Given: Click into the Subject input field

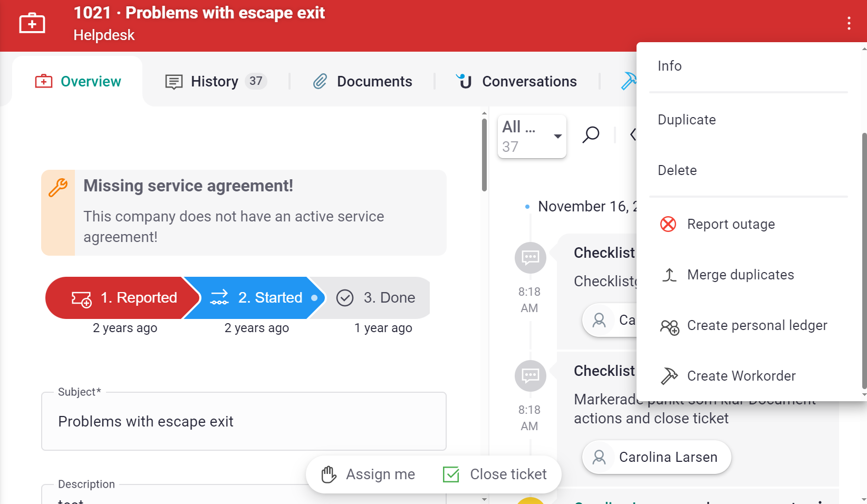Looking at the screenshot, I should coord(244,422).
